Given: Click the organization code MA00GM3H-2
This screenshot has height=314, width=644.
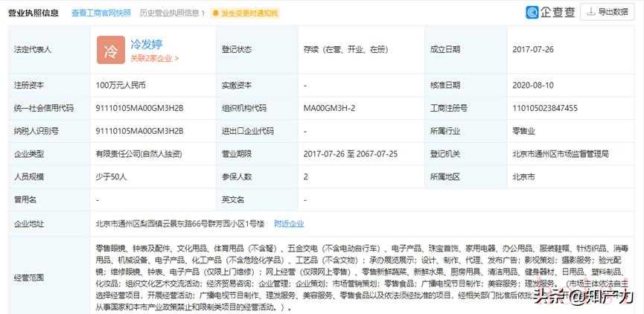Looking at the screenshot, I should [x=330, y=109].
